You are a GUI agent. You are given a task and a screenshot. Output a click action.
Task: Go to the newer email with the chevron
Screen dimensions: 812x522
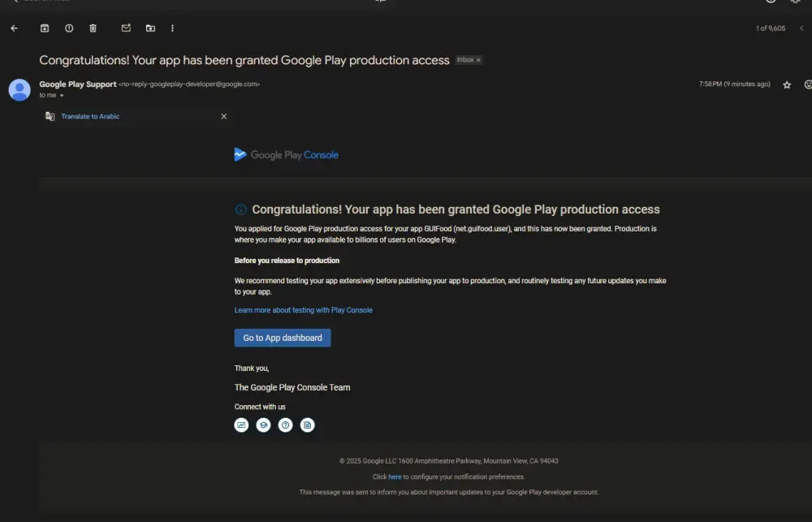pos(801,28)
